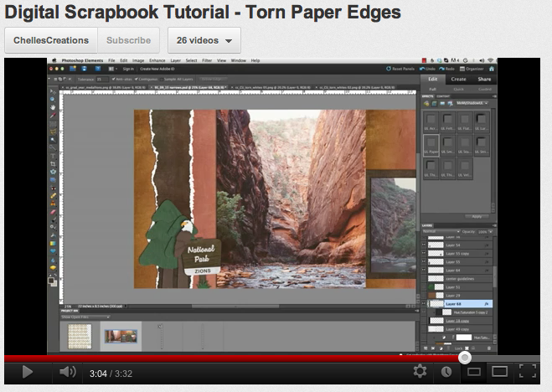Toggle the Anti-alias checkbox
The image size is (552, 392).
(113, 80)
